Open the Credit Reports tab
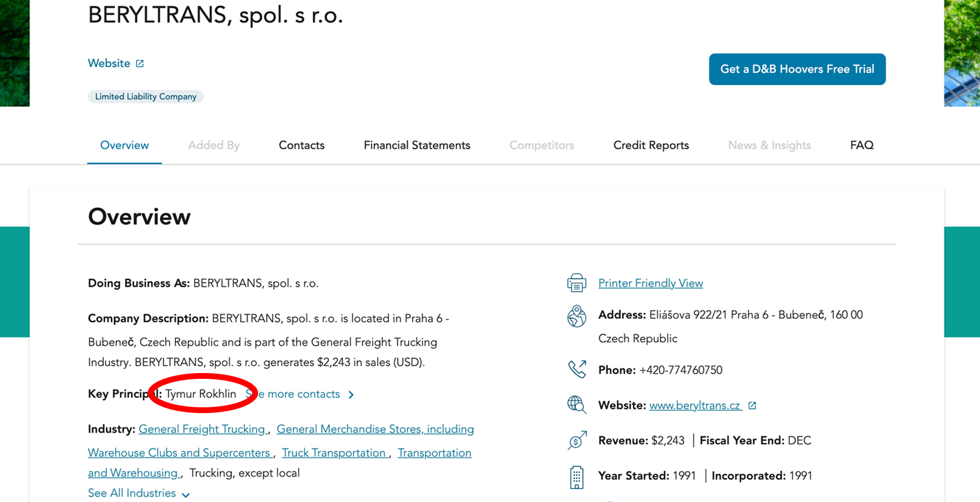 tap(651, 145)
